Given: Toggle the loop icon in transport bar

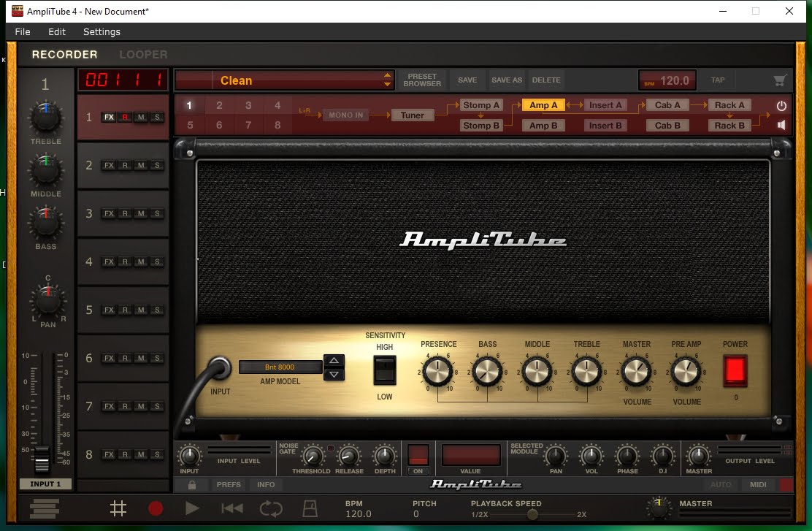Looking at the screenshot, I should pyautogui.click(x=271, y=509).
